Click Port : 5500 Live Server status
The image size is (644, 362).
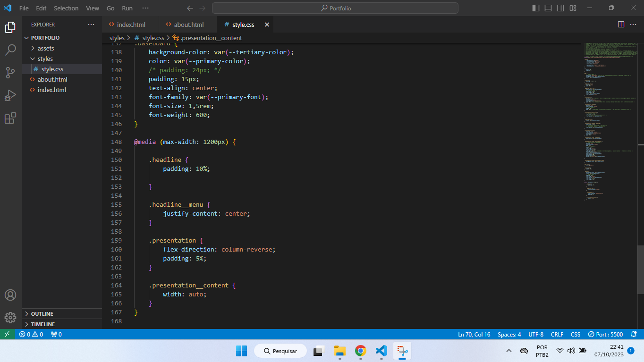point(606,334)
